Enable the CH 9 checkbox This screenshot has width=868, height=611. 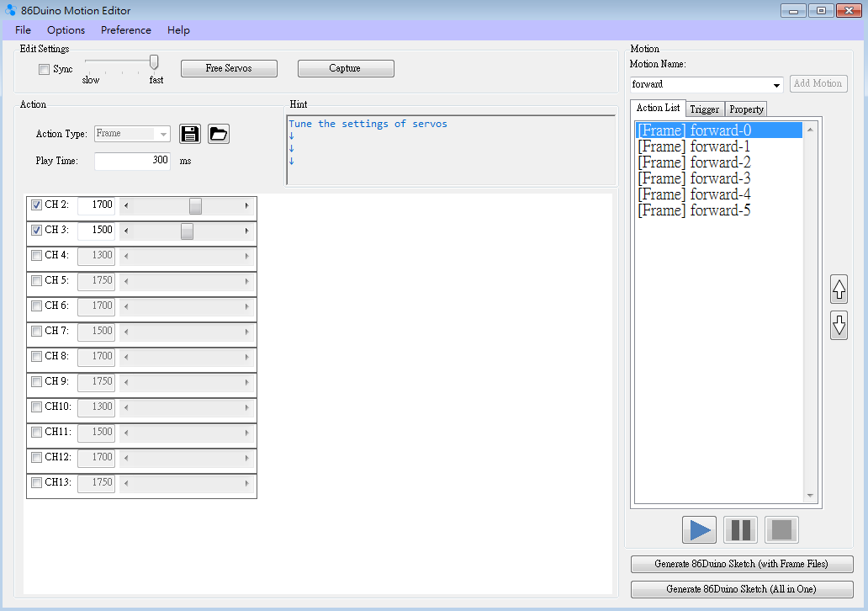pos(36,382)
